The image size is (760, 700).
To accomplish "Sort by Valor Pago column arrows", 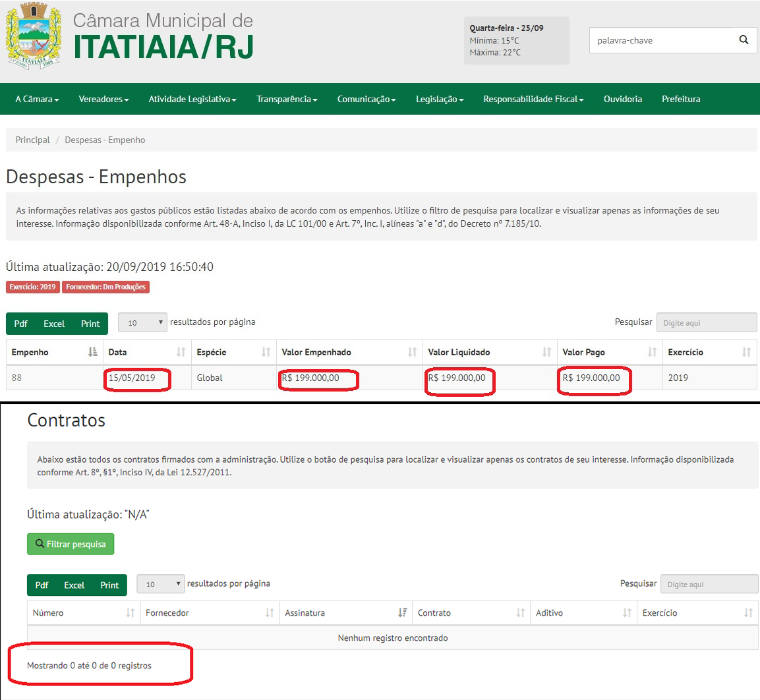I will coord(652,352).
